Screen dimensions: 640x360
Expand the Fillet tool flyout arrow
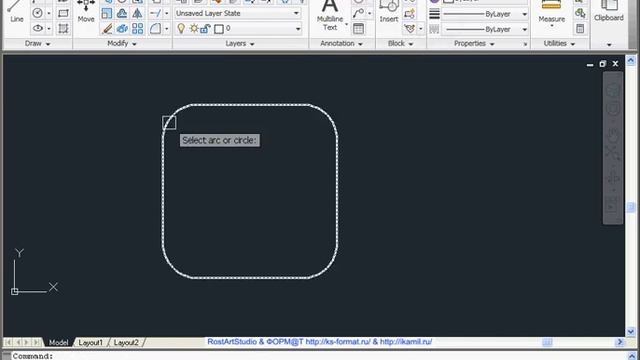[167, 29]
